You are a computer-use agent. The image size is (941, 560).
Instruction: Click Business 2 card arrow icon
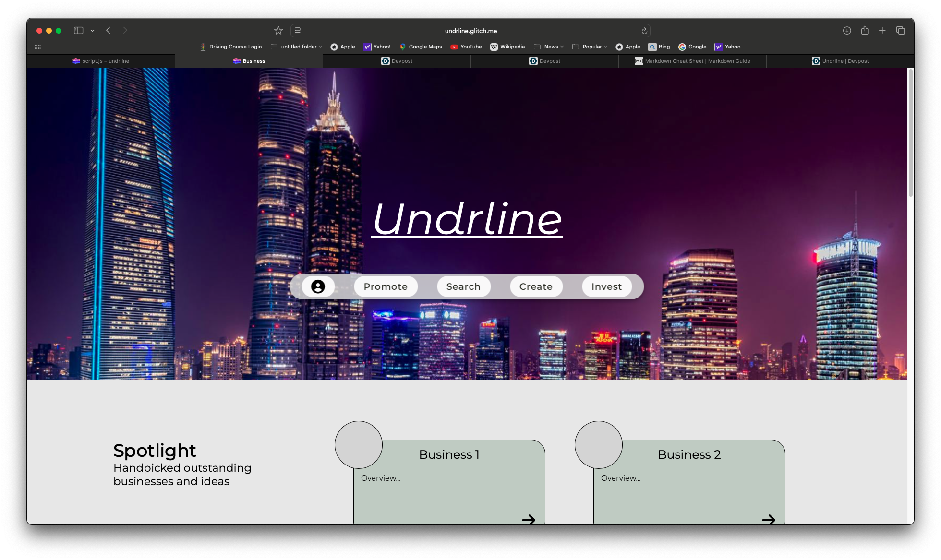coord(769,519)
